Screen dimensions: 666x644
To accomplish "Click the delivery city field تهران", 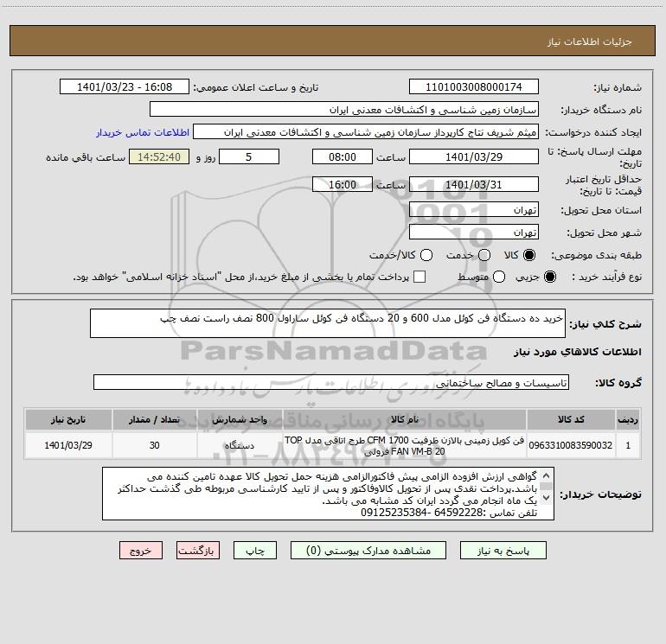I will point(474,233).
